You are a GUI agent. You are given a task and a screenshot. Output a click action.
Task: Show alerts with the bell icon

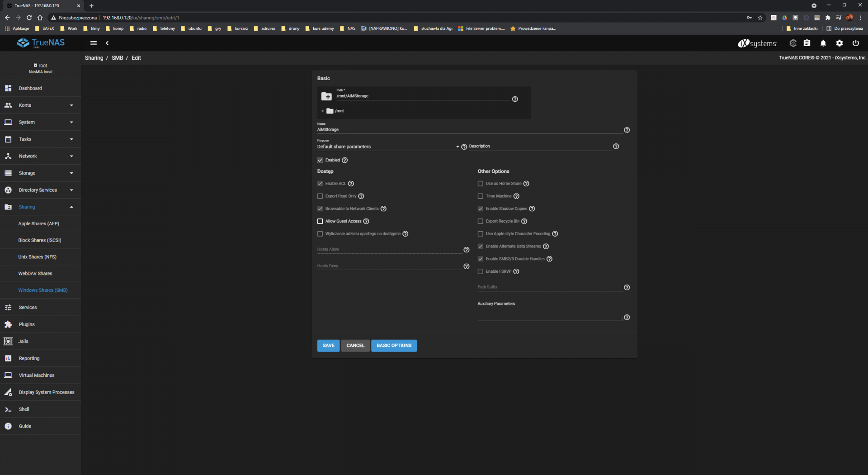click(823, 43)
